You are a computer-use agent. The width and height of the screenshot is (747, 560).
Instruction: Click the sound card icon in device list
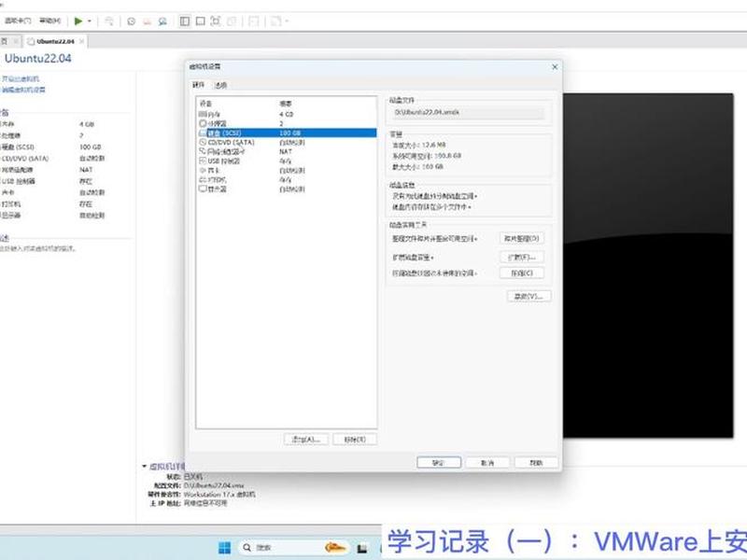(x=203, y=170)
